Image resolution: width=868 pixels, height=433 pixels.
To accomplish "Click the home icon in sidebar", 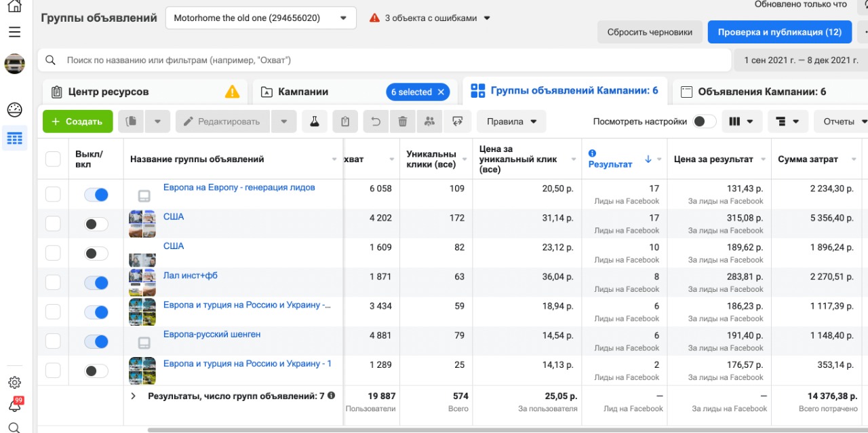I will coord(14,7).
